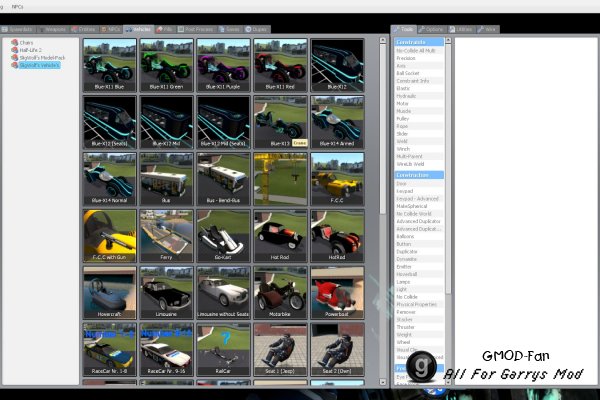Viewport: 600px width, 400px height.
Task: Spawn the Blue X11 Blue bike
Action: pos(109,65)
